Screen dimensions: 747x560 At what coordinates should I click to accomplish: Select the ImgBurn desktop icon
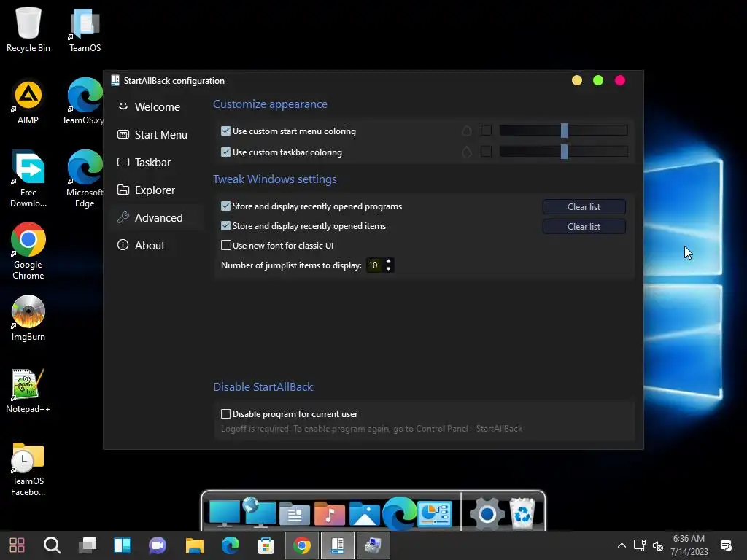click(x=28, y=318)
